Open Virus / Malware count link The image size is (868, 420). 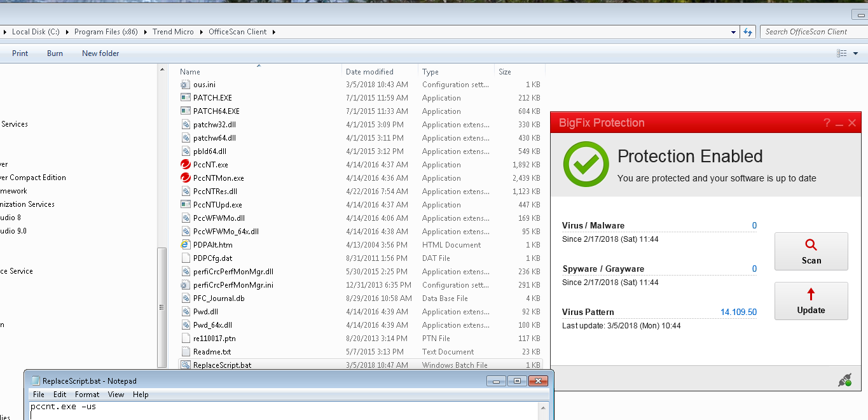754,225
